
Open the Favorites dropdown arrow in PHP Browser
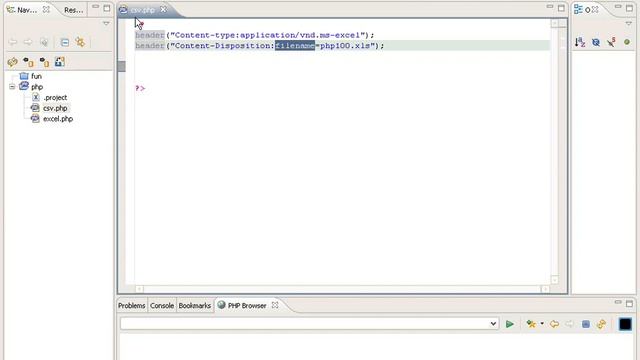coord(542,324)
